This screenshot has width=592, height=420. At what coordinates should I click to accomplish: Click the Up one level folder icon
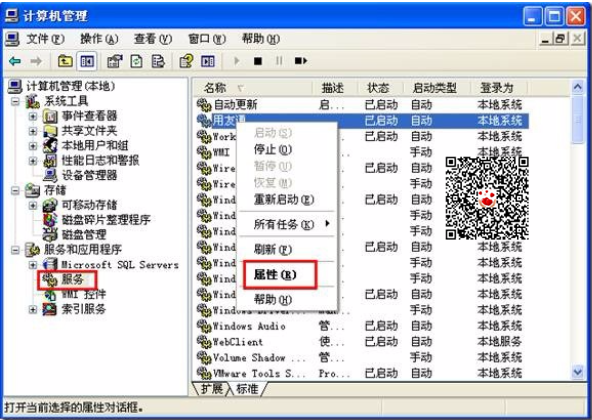point(65,61)
